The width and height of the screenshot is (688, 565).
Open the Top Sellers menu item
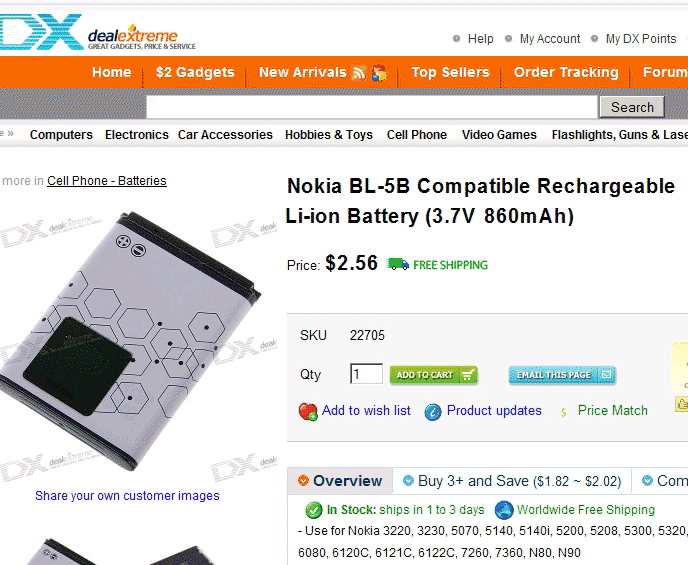(x=450, y=72)
